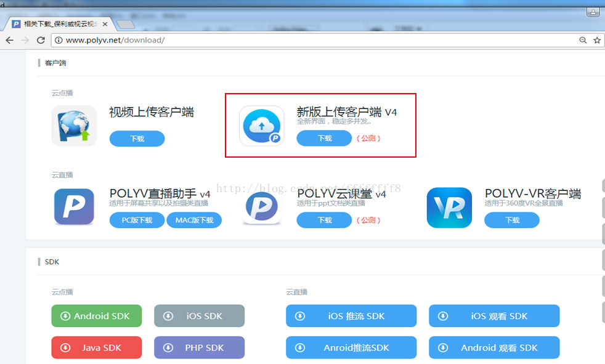Viewport: 605px width, 364px height.
Task: Click the browser forward arrow
Action: pos(25,40)
